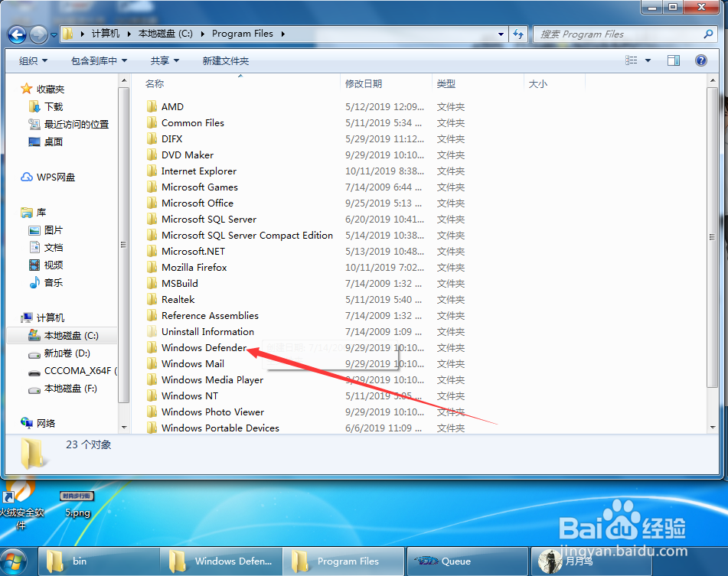Open the view options dropdown arrow
Image resolution: width=728 pixels, height=576 pixels.
click(648, 60)
